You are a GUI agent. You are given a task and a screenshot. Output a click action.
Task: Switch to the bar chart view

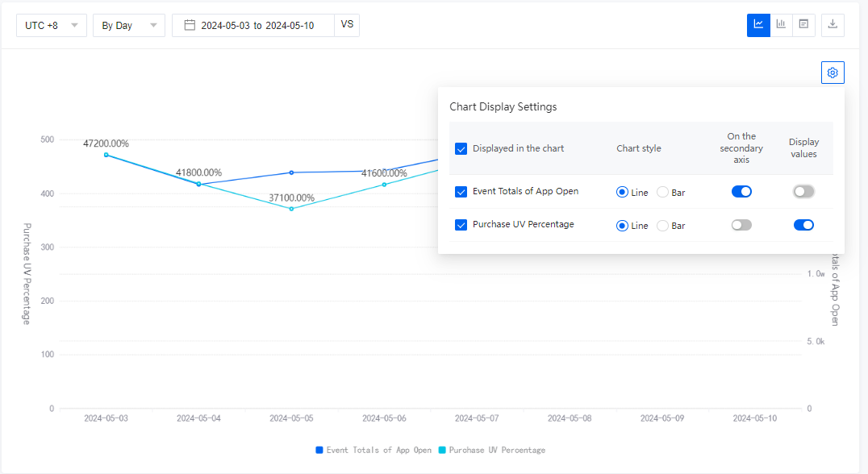[x=781, y=25]
